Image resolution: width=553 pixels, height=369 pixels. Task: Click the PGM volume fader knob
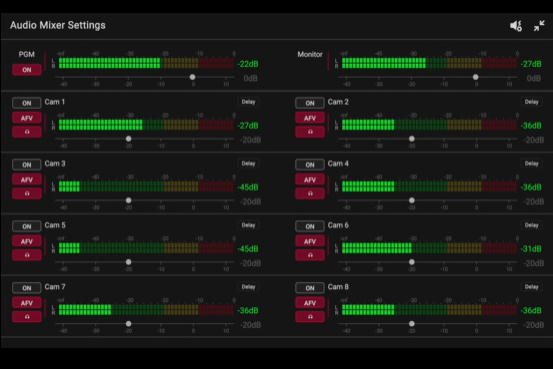tap(193, 77)
